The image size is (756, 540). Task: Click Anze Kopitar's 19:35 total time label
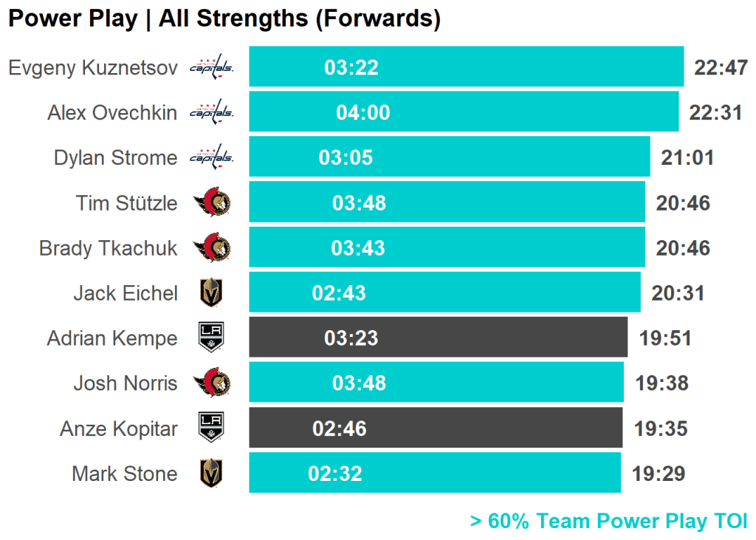click(x=661, y=428)
